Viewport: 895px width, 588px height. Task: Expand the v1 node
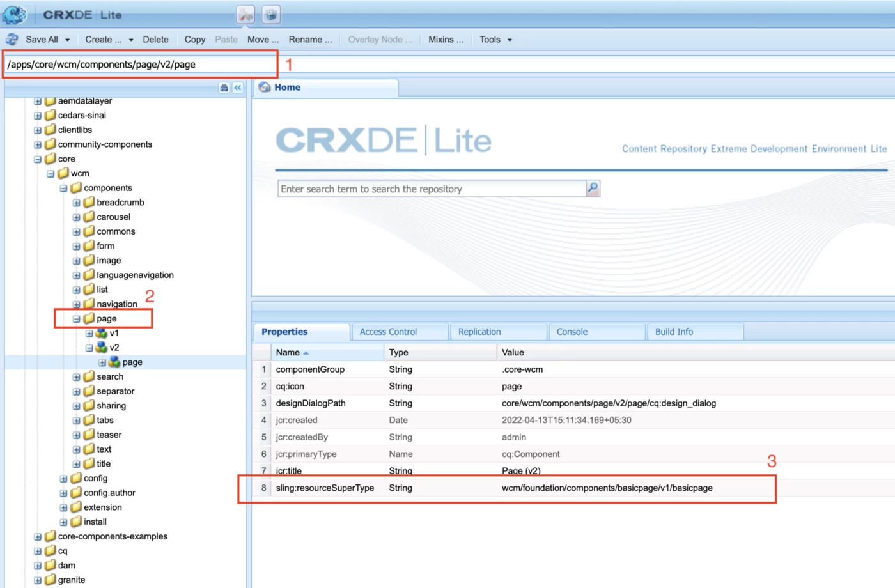click(89, 334)
